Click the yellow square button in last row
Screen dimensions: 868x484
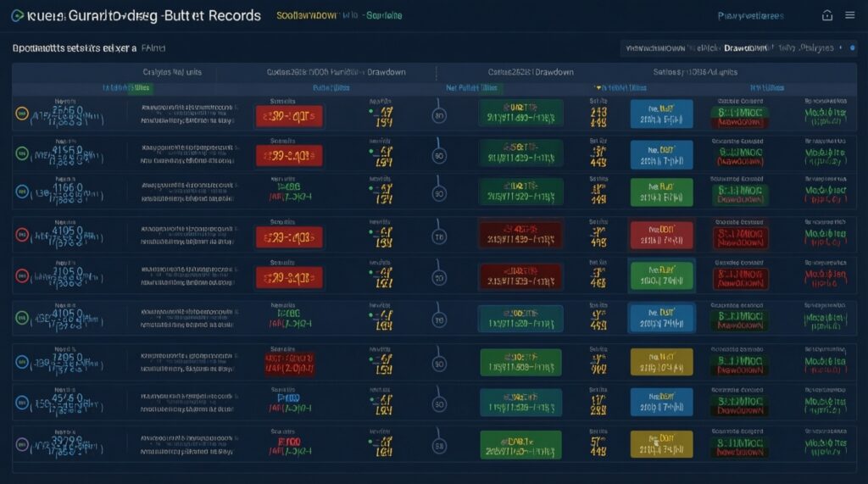point(661,444)
